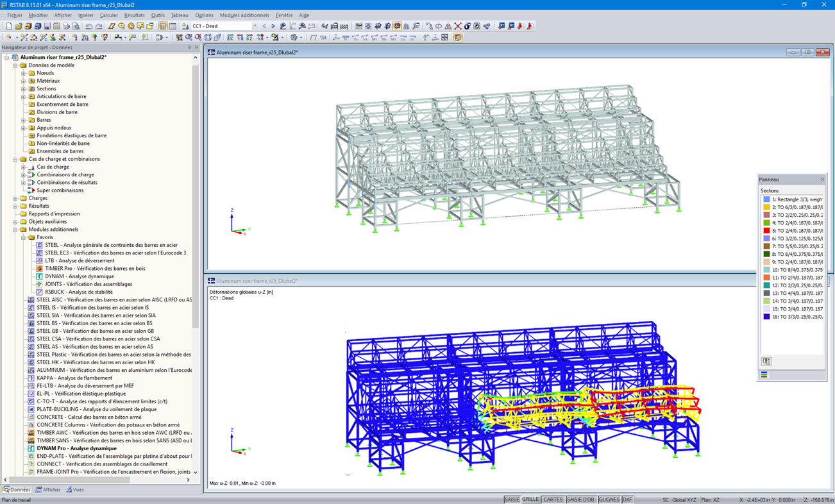
Task: Undo the last action
Action: 89,26
